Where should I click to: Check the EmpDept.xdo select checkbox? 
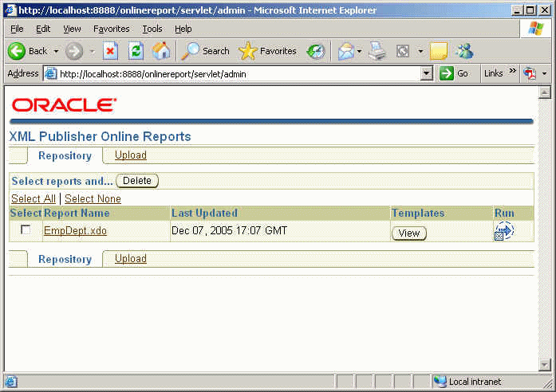point(26,229)
